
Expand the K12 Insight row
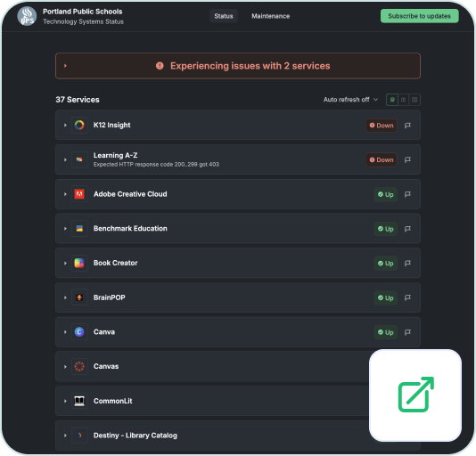coord(65,125)
